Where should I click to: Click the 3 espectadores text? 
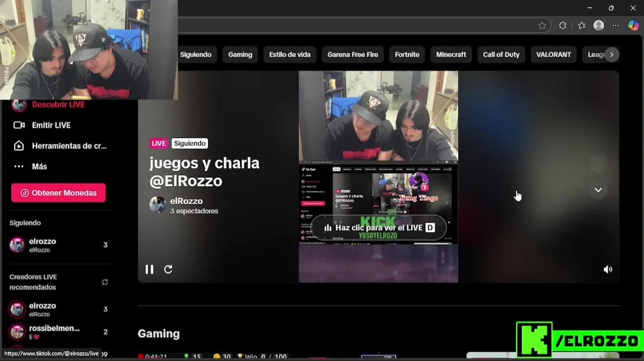194,212
